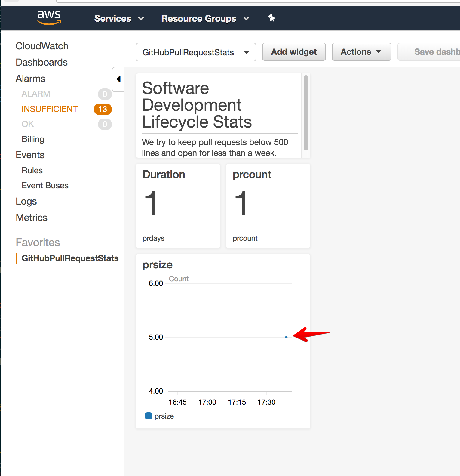The width and height of the screenshot is (460, 476).
Task: Click the 17:00 time axis label
Action: [x=207, y=402]
